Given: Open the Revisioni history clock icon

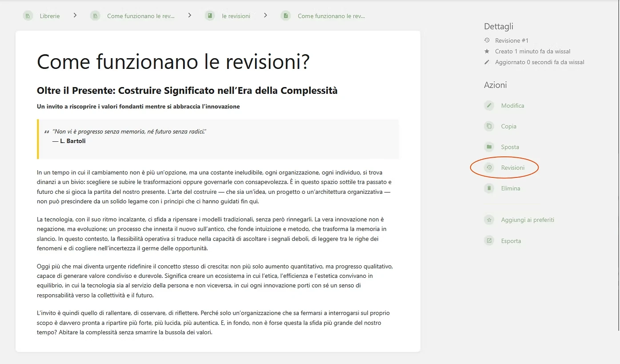Looking at the screenshot, I should point(489,168).
